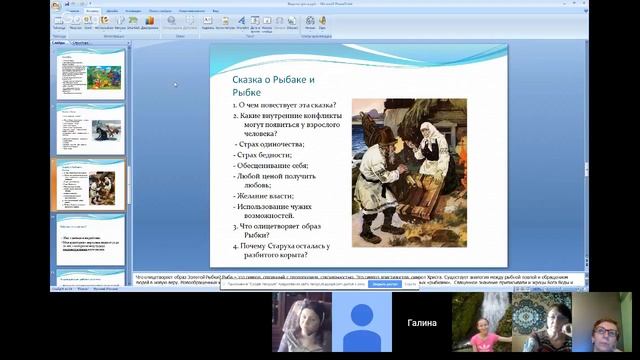The height and width of the screenshot is (360, 640).
Task: Insert a Sound (Звук) clip
Action: [x=322, y=22]
